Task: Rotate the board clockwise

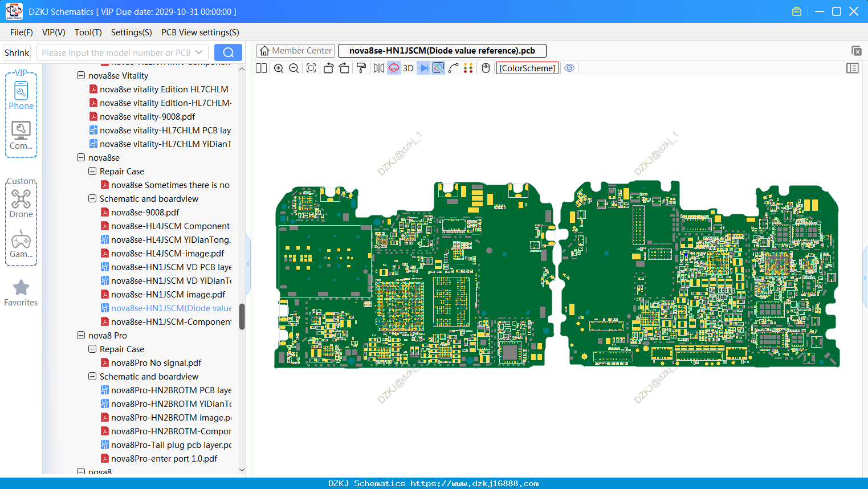Action: pos(344,68)
